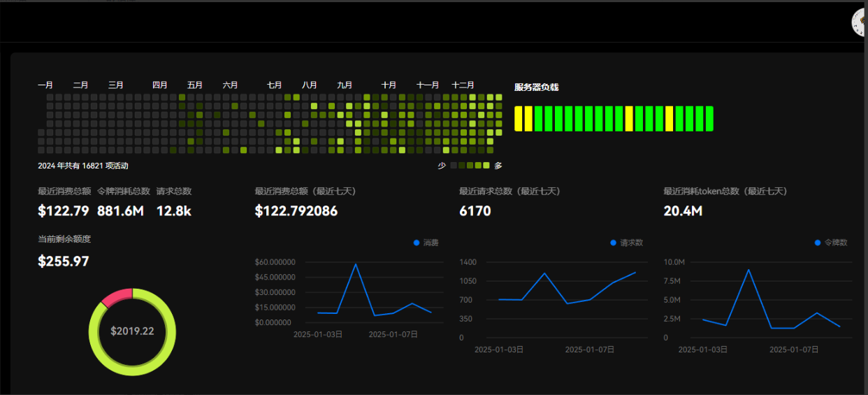Toggle the 消费 legend blue dot
868x395 pixels.
[417, 243]
